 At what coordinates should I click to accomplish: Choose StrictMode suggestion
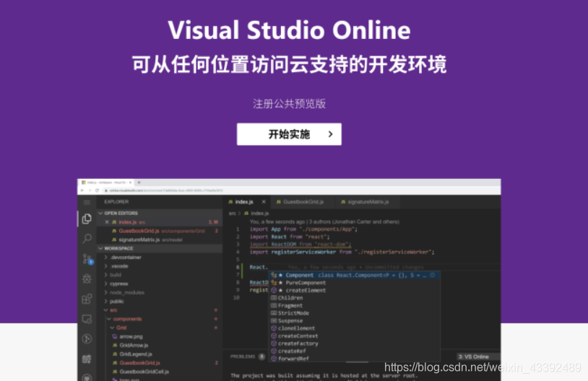click(355, 313)
